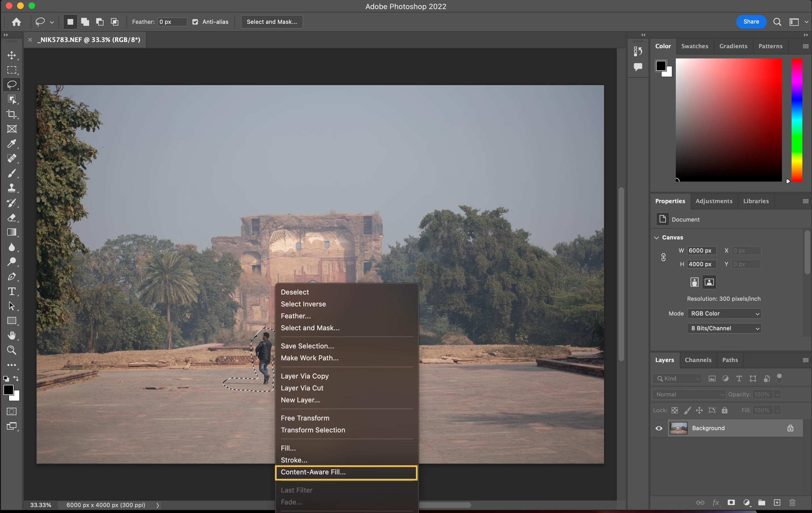Open the 8 Bits/Channel dropdown
This screenshot has height=513, width=812.
point(724,328)
